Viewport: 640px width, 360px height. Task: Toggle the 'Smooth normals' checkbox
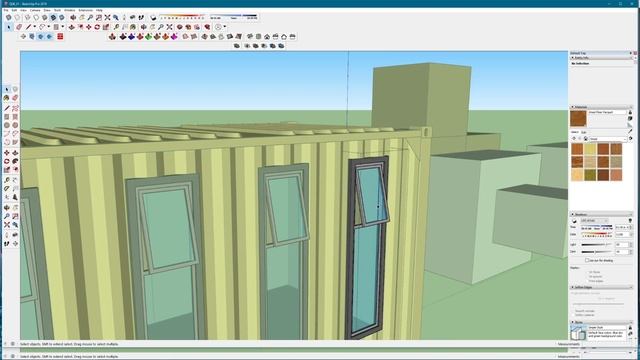[573, 311]
